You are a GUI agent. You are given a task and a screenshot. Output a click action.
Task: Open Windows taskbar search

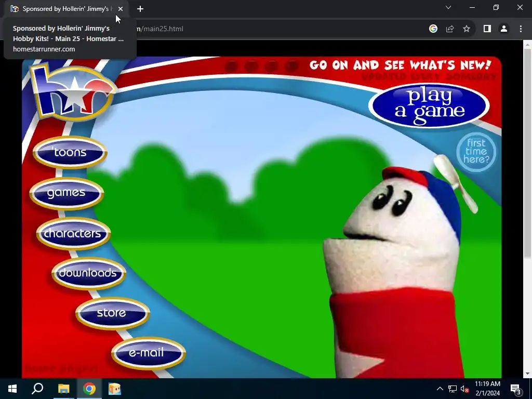[37, 389]
